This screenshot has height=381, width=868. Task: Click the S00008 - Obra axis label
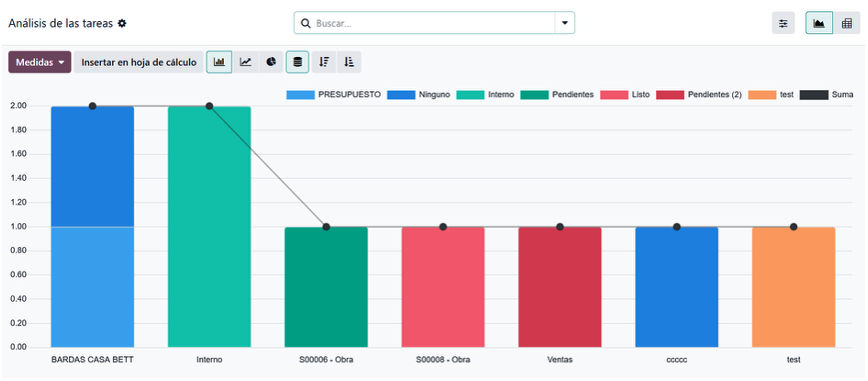point(442,359)
